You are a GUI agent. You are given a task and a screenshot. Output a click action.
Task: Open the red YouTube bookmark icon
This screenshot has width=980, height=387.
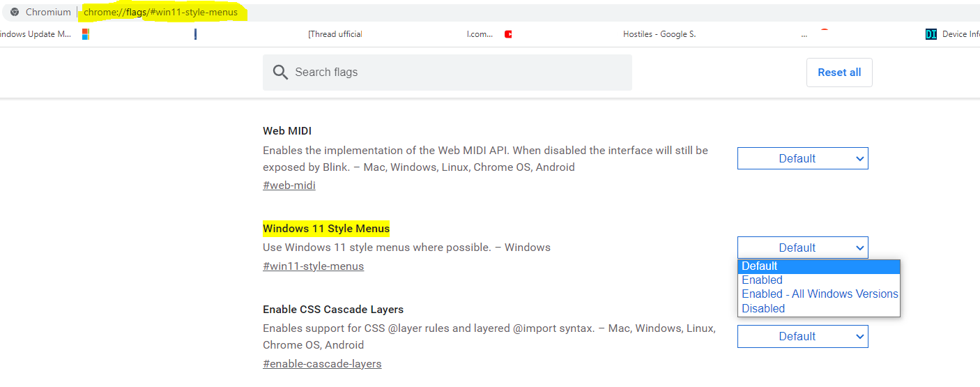(508, 34)
